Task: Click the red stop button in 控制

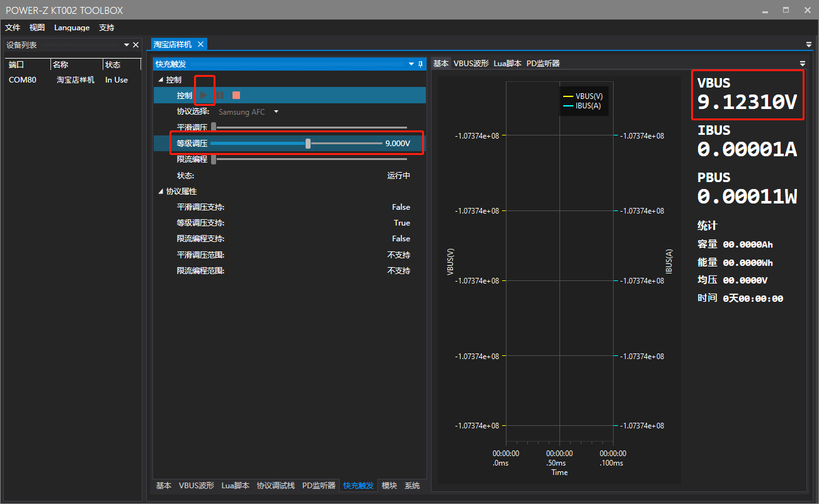Action: click(x=236, y=96)
